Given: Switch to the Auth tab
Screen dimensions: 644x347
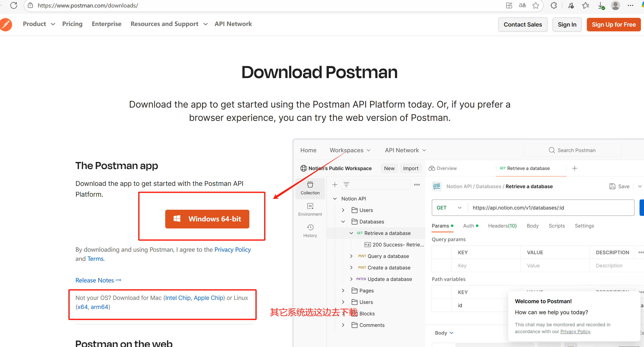Looking at the screenshot, I should tap(470, 226).
